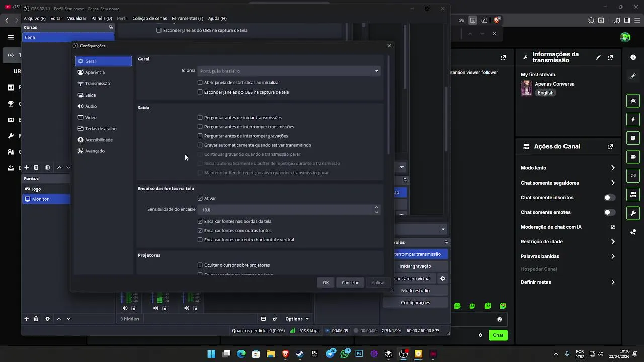Delete selected source with trash icon
This screenshot has width=644, height=362.
click(x=36, y=319)
